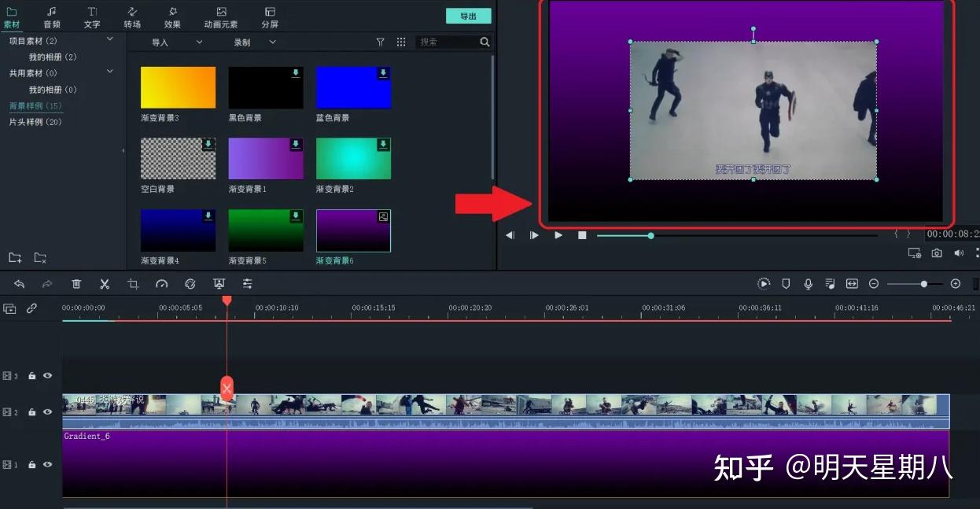This screenshot has width=980, height=509.
Task: Toggle the auto-ripple link icon
Action: tap(31, 308)
